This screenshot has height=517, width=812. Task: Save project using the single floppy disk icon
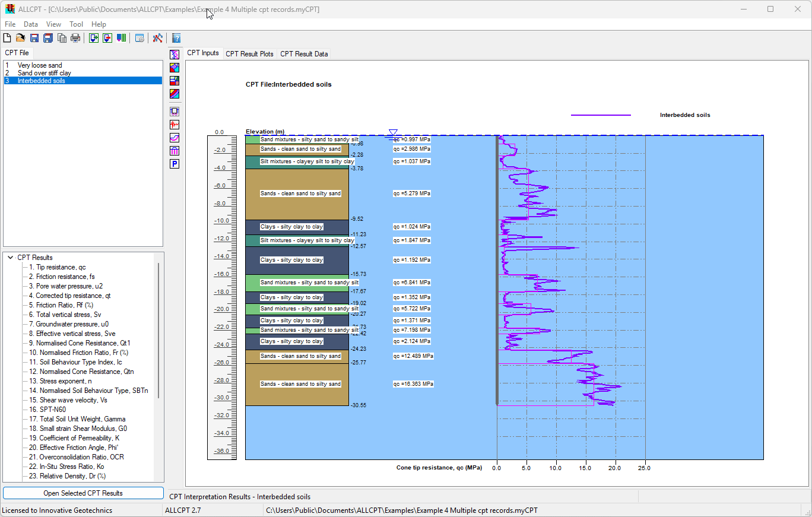point(34,38)
